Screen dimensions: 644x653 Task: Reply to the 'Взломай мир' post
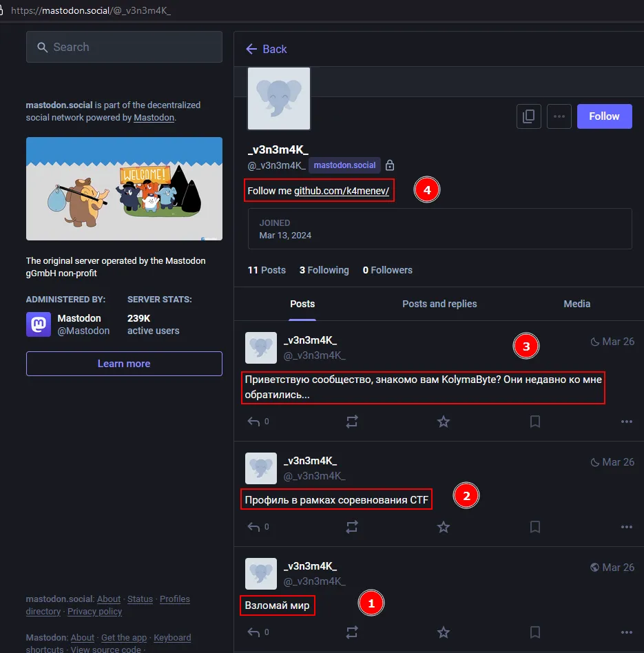(253, 632)
